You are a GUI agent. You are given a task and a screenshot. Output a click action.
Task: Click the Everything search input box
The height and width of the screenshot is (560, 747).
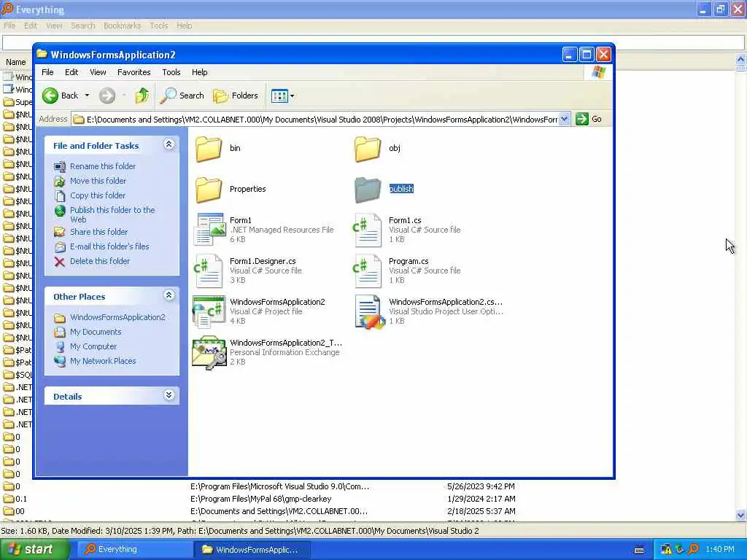pos(373,43)
